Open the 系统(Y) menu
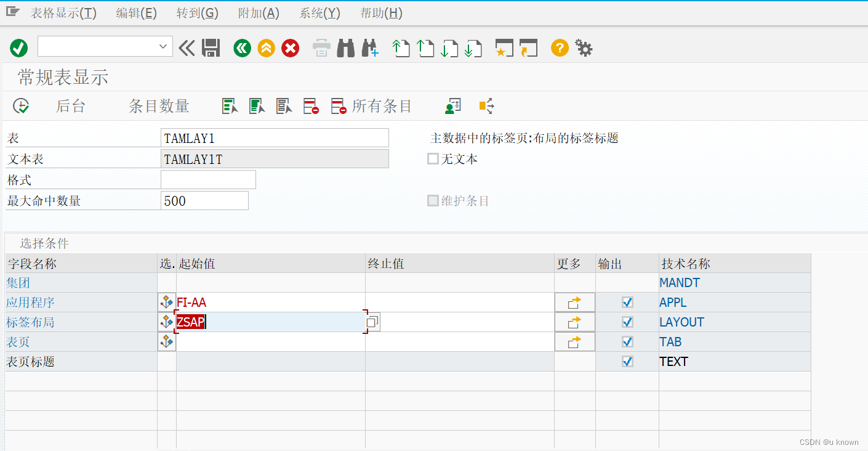The image size is (868, 451). pos(319,13)
